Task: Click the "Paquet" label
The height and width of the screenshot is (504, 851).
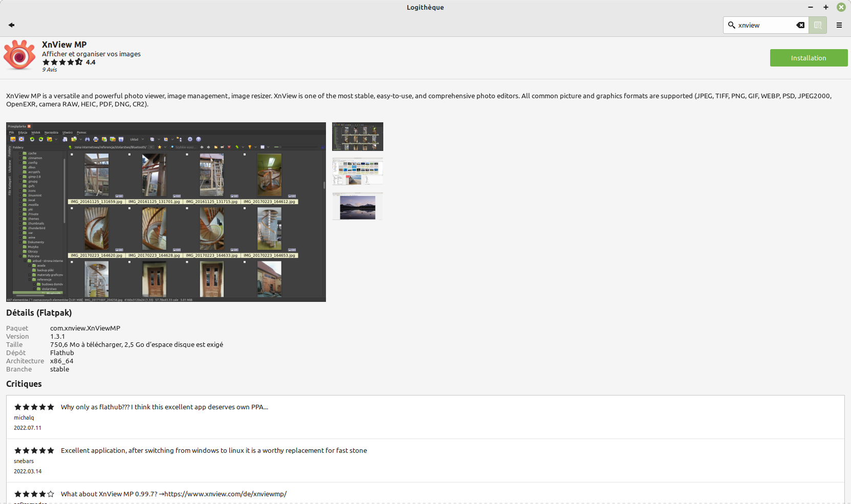Action: (x=17, y=328)
